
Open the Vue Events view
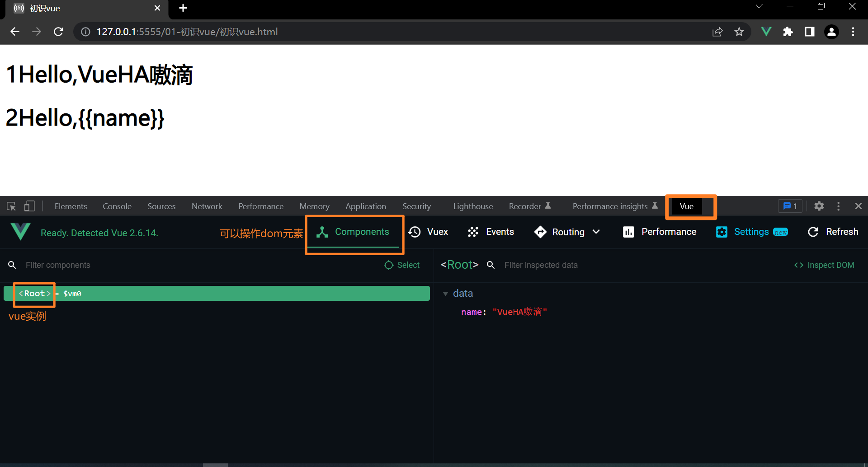point(491,232)
